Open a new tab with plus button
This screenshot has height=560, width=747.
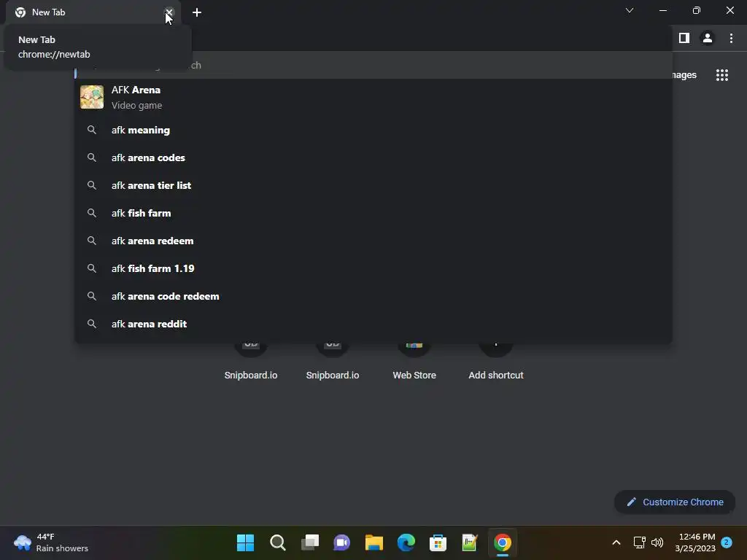pos(197,12)
